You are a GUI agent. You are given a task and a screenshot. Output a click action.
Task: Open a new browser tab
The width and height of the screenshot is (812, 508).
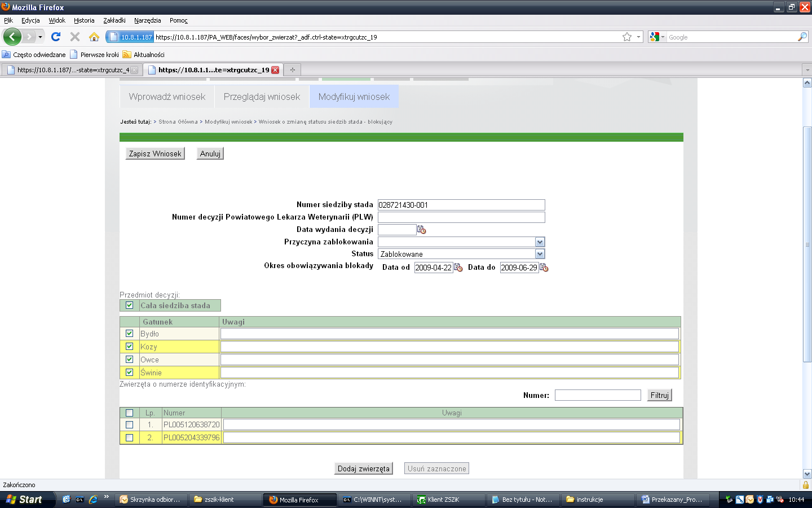[292, 70]
